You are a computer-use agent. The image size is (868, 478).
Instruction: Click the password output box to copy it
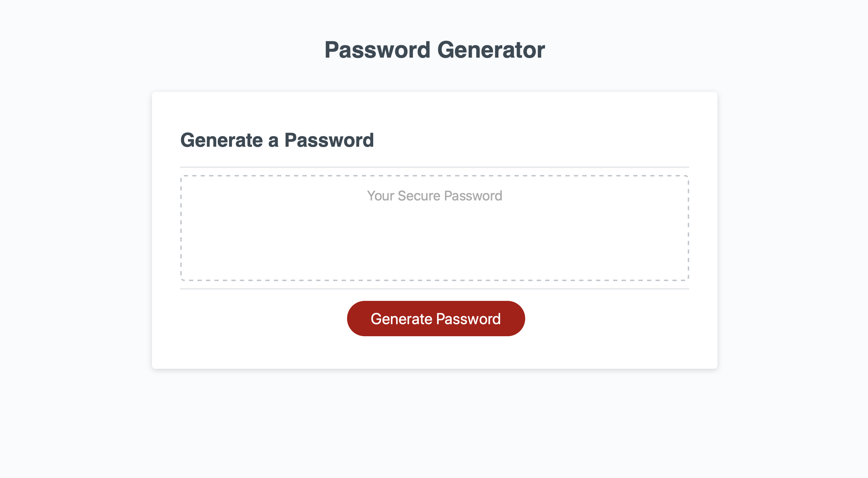tap(435, 226)
